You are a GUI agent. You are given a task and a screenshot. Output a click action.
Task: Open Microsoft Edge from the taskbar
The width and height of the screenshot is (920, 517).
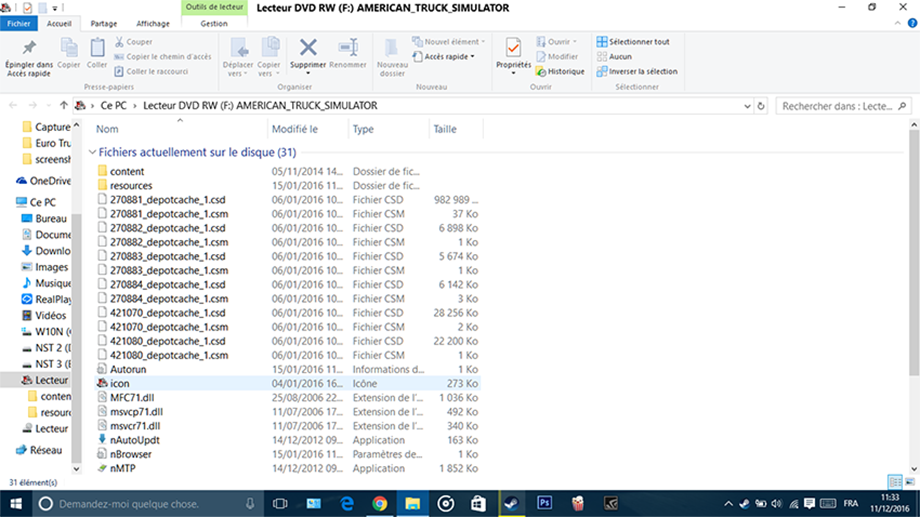click(x=347, y=504)
